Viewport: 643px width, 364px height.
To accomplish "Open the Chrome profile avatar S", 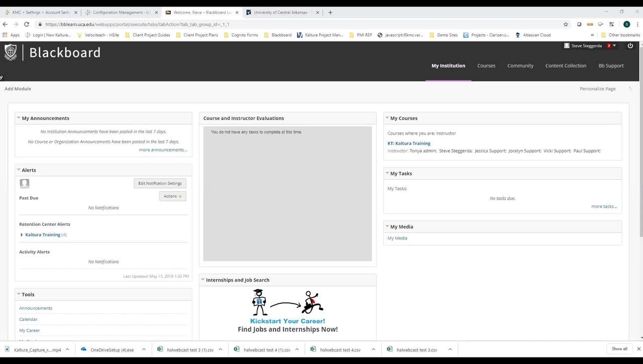I will pyautogui.click(x=626, y=24).
